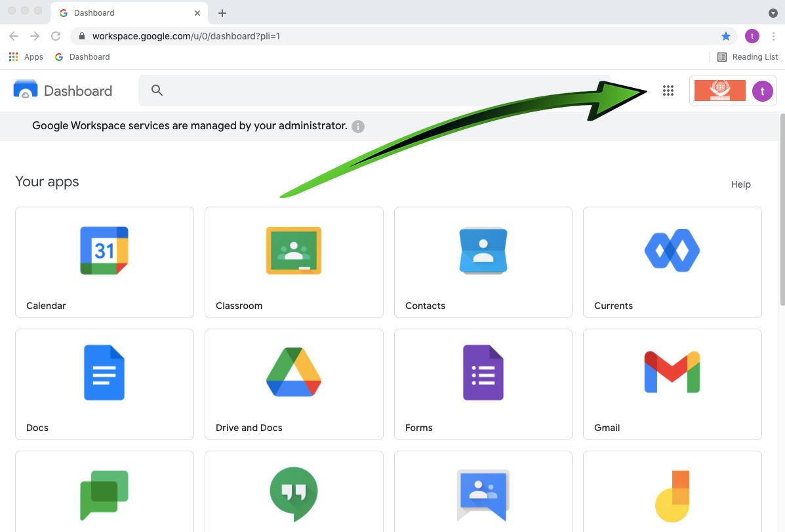Open the green Google Chat icon
This screenshot has height=532, width=785.
pyautogui.click(x=104, y=495)
